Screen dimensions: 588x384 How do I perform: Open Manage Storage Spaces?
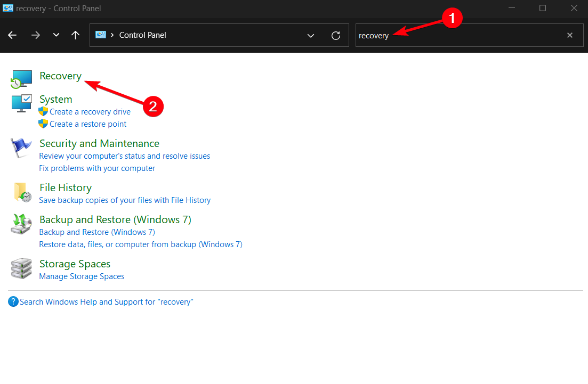[x=82, y=276]
